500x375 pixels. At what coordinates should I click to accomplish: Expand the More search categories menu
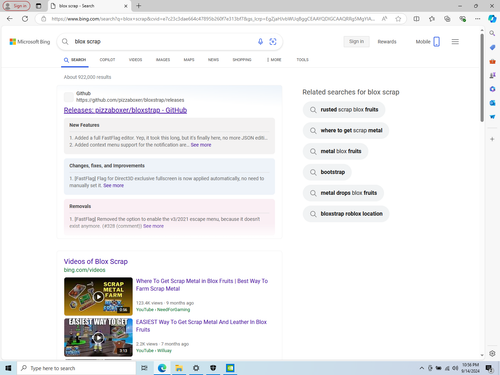coord(274,60)
